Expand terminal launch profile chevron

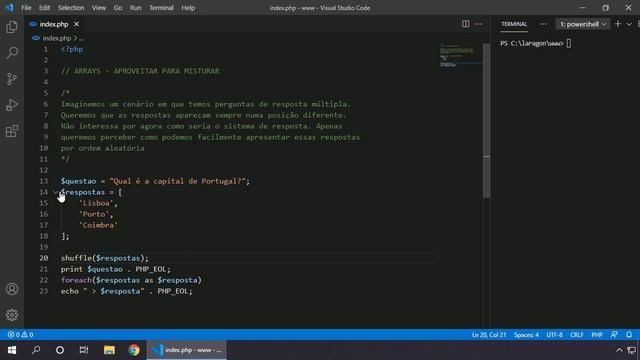[x=629, y=24]
